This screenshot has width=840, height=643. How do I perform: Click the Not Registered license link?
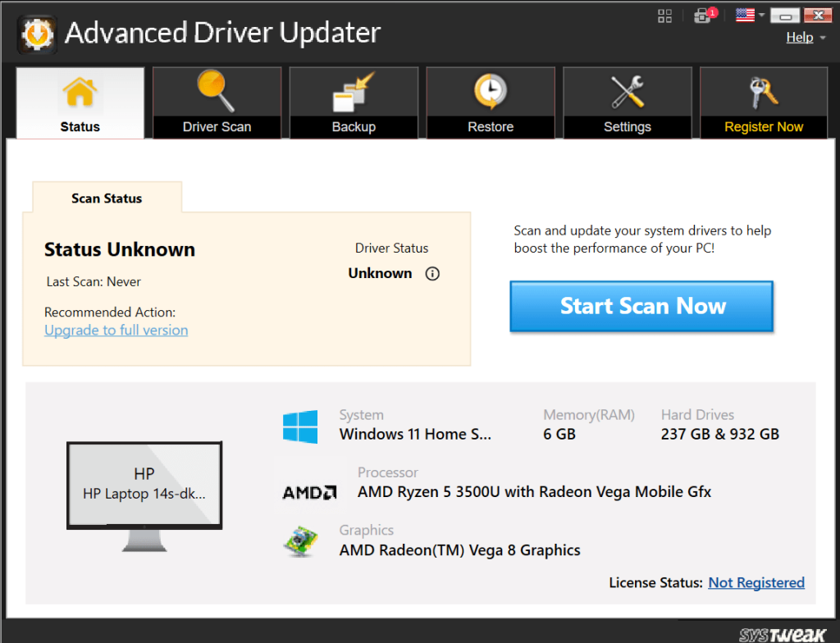756,582
